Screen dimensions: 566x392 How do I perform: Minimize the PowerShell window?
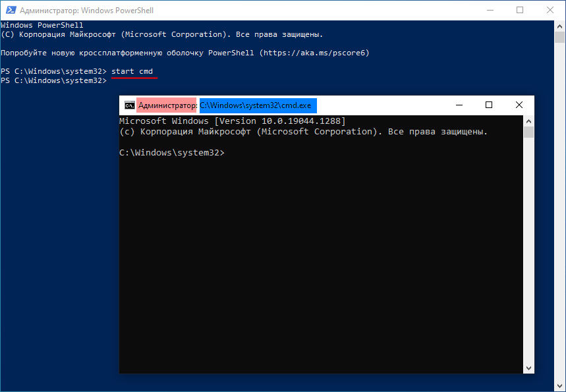pyautogui.click(x=490, y=10)
